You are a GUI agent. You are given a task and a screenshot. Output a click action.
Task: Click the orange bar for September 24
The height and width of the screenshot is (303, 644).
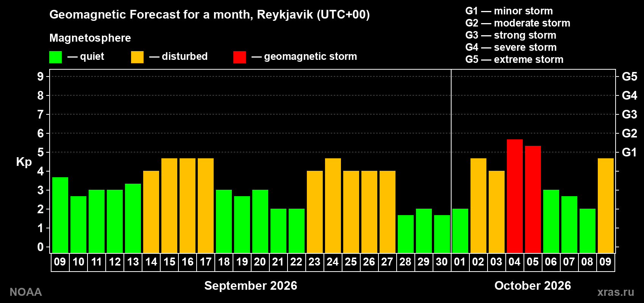(333, 206)
